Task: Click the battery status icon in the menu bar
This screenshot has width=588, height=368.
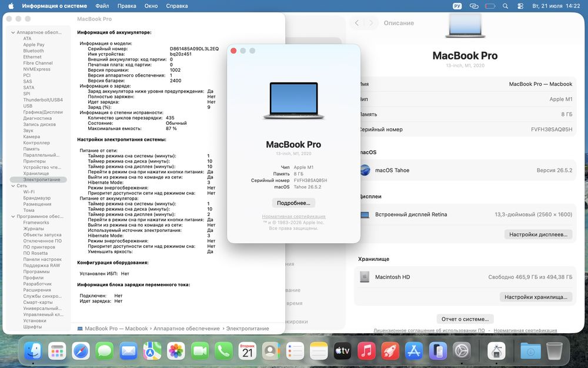Action: (490, 6)
